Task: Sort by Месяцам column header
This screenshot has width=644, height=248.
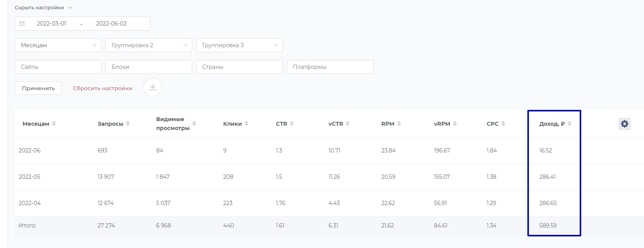Action: tap(54, 124)
